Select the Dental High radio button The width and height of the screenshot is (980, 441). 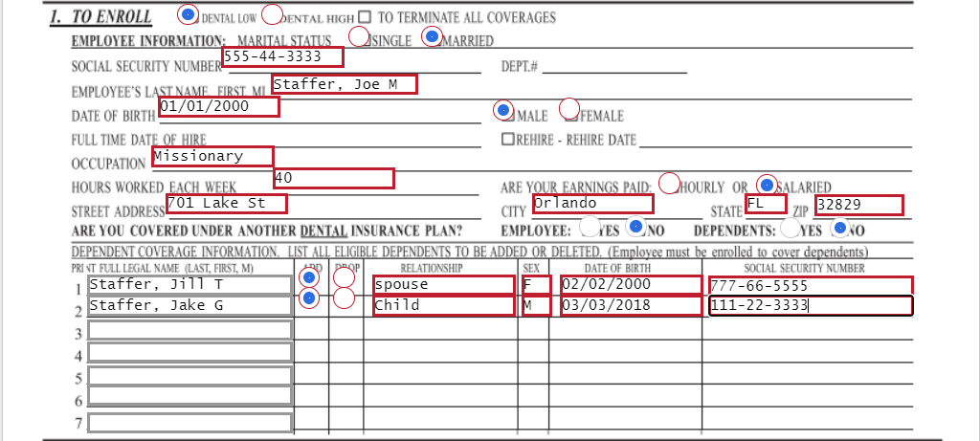(272, 14)
